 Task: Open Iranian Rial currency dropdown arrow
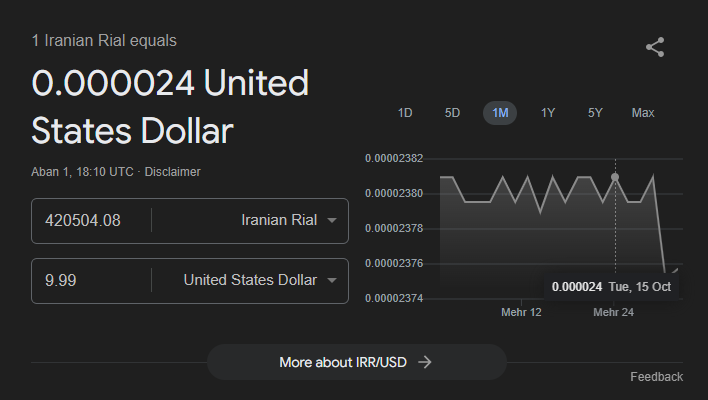(332, 220)
